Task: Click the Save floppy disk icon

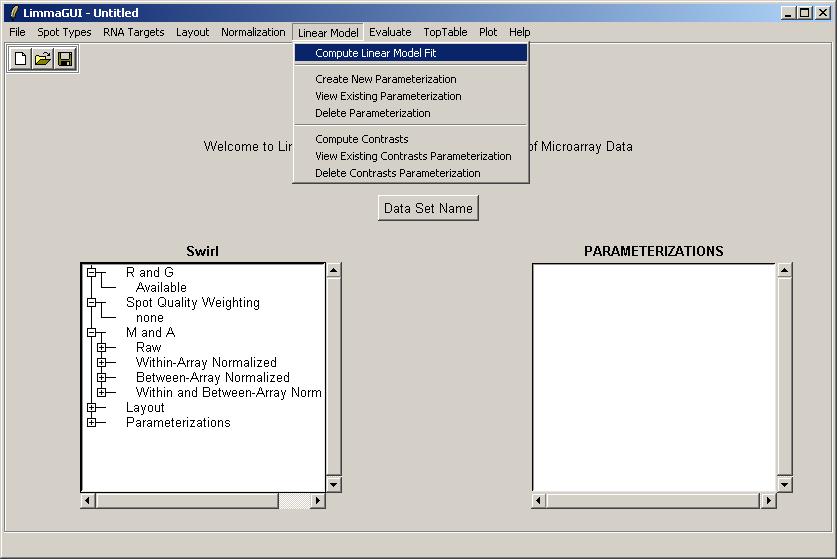Action: (x=65, y=59)
